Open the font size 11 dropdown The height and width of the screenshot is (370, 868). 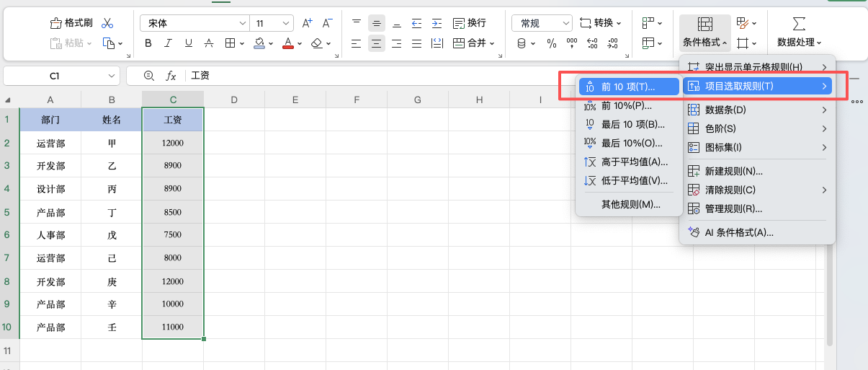pos(286,23)
